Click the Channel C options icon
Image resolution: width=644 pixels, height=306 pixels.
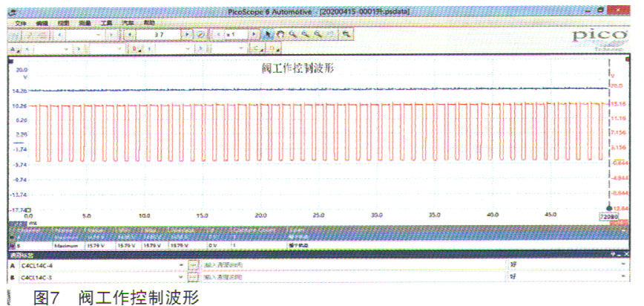click(x=257, y=49)
